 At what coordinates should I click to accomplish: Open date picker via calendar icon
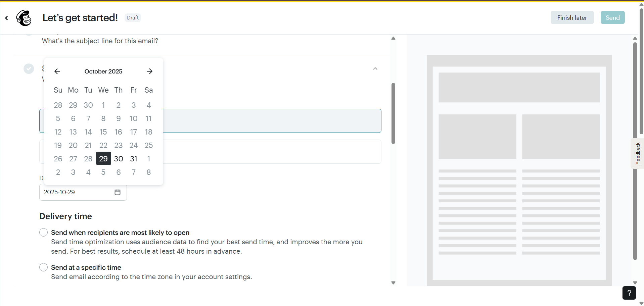[x=118, y=192]
